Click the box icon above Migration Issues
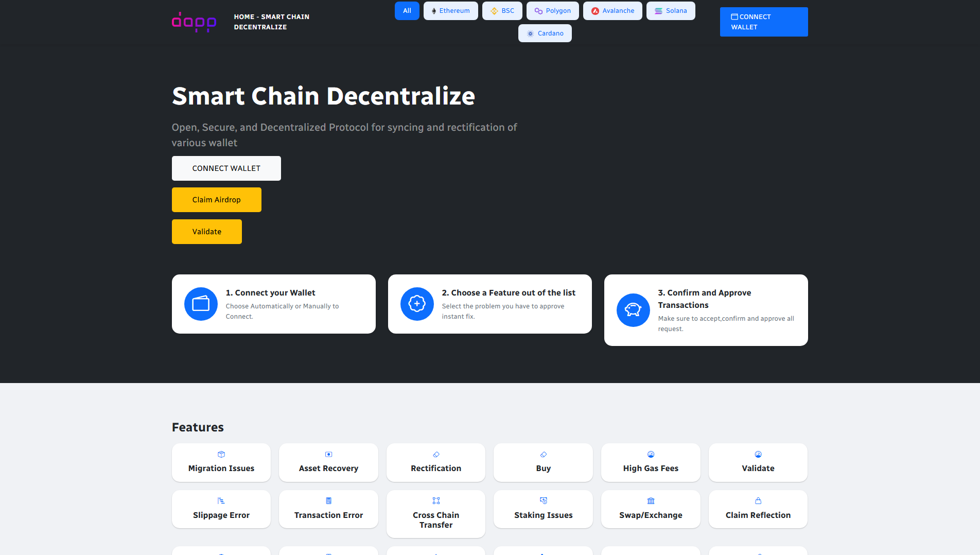Image resolution: width=980 pixels, height=555 pixels. [x=221, y=454]
